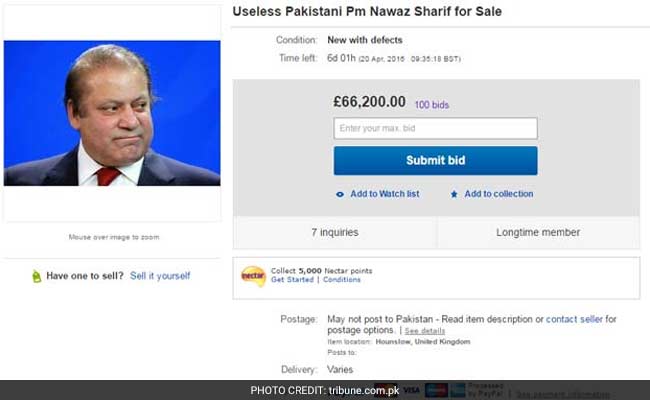Click the max bid input field
Screen dimensions: 650x400
(x=435, y=128)
